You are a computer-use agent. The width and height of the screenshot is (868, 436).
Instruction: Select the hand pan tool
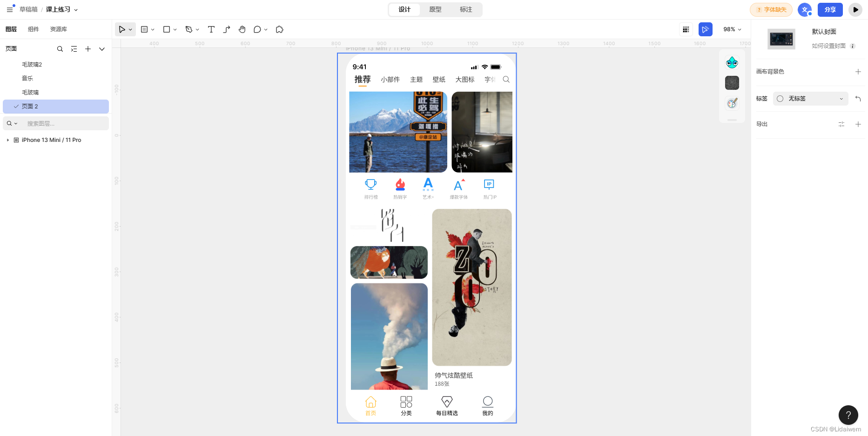[242, 29]
